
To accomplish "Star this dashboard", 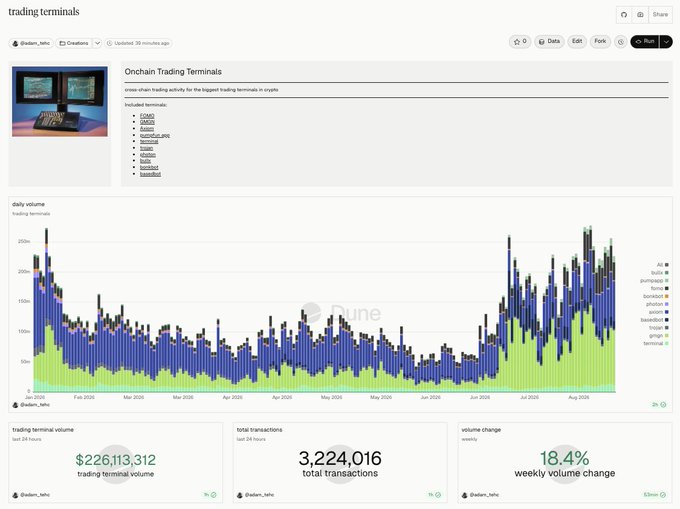I will pyautogui.click(x=520, y=42).
